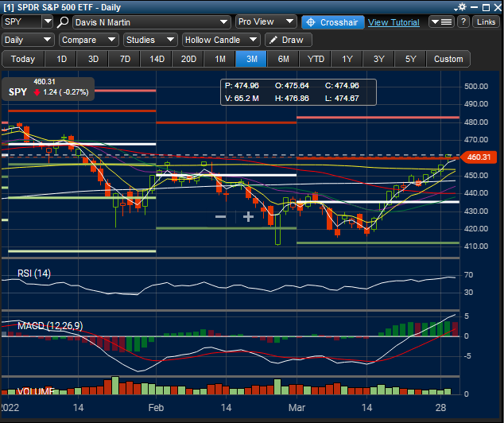This screenshot has height=423, width=504.
Task: Select the 20D time range
Action: pos(188,59)
